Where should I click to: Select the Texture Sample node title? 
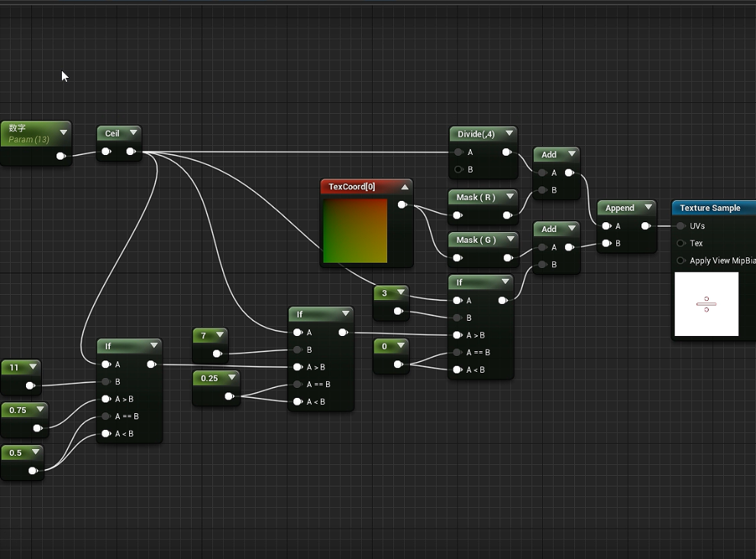(x=710, y=208)
